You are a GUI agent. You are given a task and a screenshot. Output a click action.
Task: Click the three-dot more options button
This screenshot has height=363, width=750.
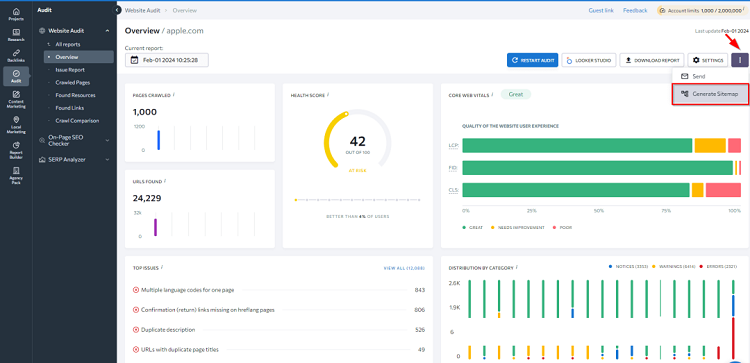739,60
